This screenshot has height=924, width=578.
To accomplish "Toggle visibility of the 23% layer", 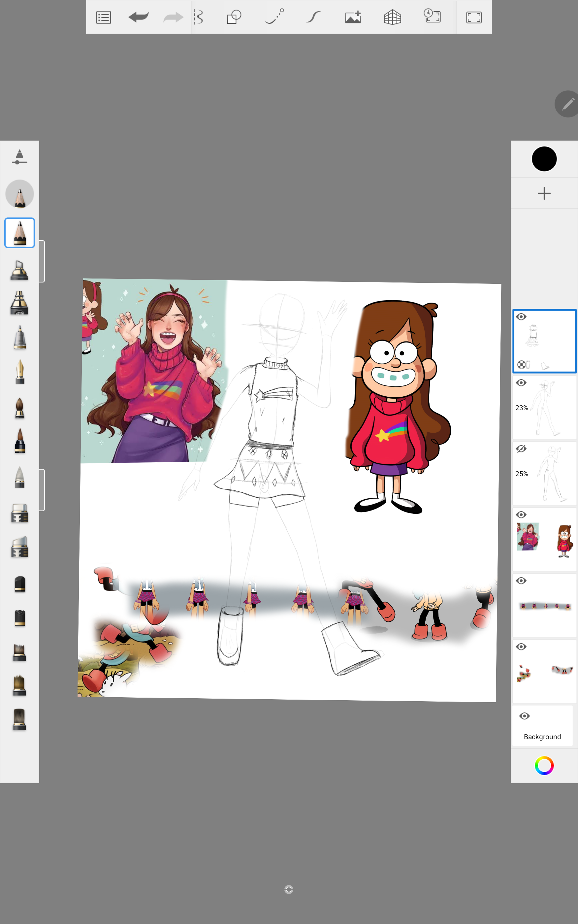I will coord(521,383).
